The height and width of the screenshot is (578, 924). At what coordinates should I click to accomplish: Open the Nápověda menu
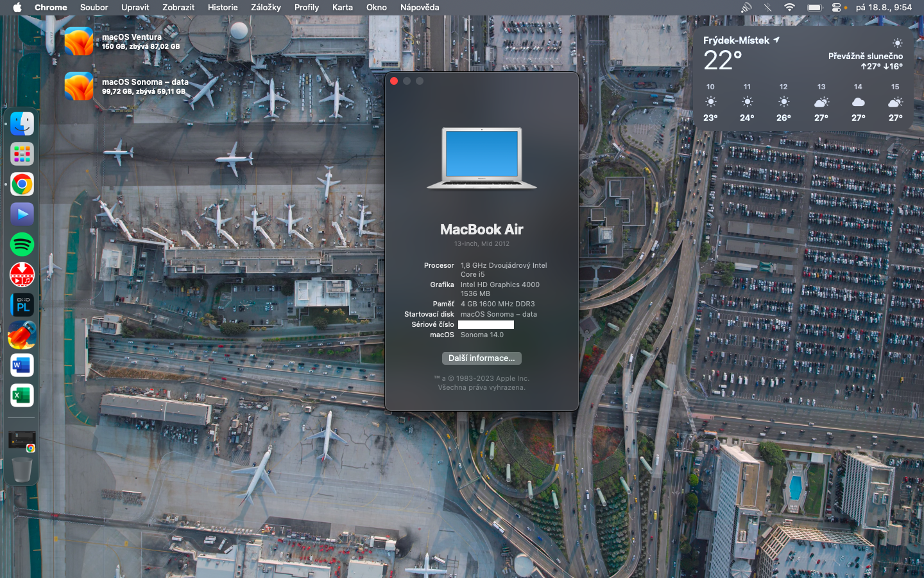tap(420, 8)
